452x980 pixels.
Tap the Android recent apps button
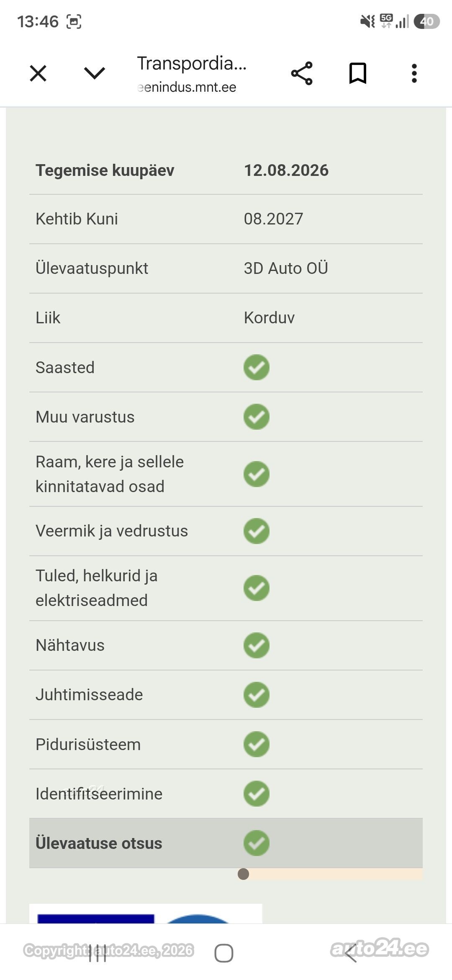click(97, 954)
